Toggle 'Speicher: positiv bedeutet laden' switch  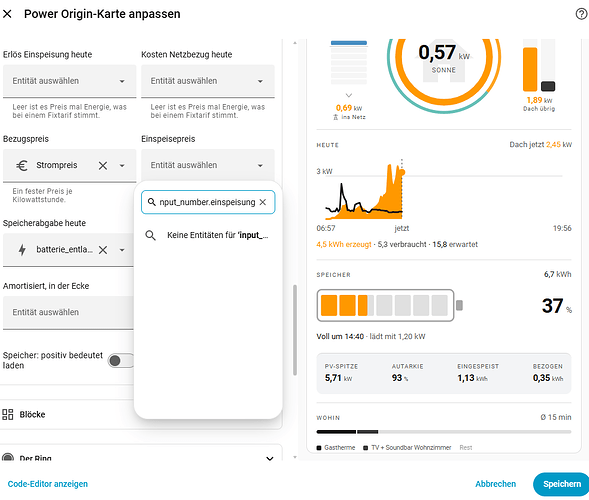(x=121, y=361)
